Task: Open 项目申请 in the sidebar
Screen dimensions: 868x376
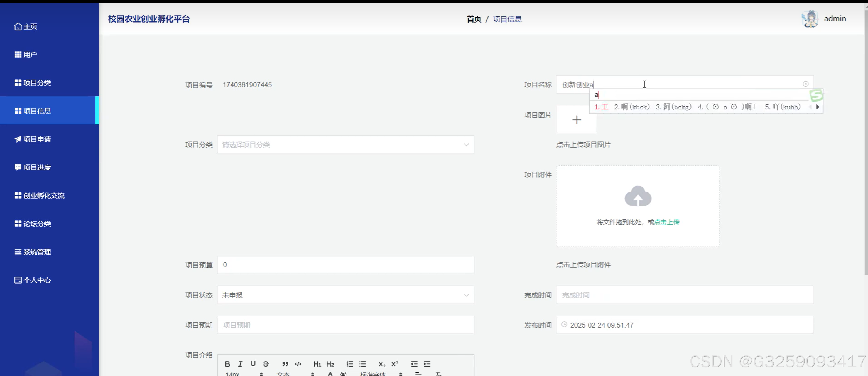Action: click(x=37, y=139)
